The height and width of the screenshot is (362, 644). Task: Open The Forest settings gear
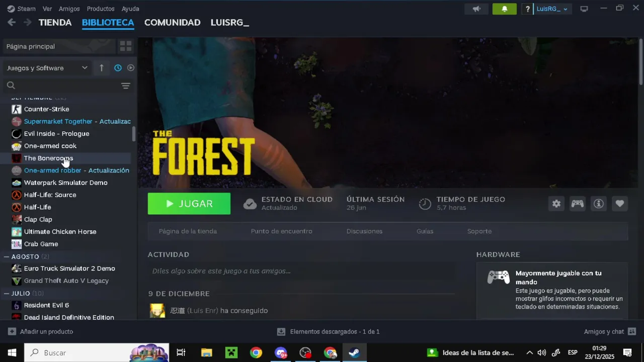(x=556, y=204)
